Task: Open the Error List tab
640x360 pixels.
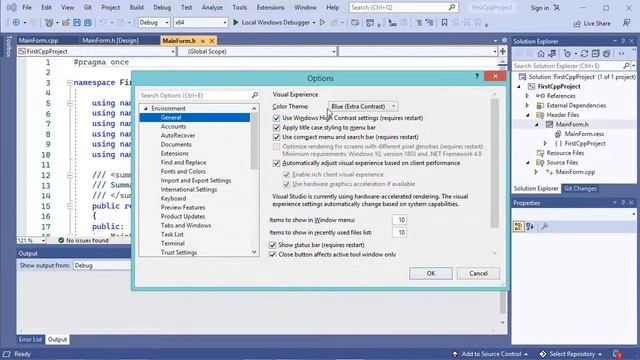Action: (30, 340)
